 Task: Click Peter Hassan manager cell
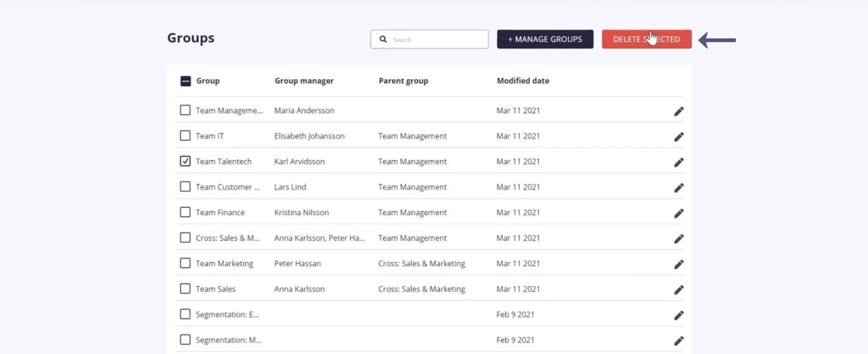click(297, 263)
